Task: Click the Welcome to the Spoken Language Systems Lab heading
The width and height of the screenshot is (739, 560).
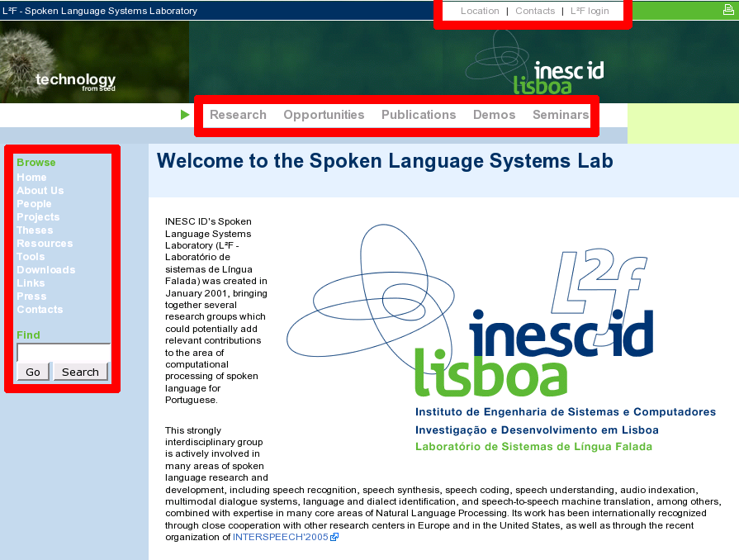Action: (385, 161)
